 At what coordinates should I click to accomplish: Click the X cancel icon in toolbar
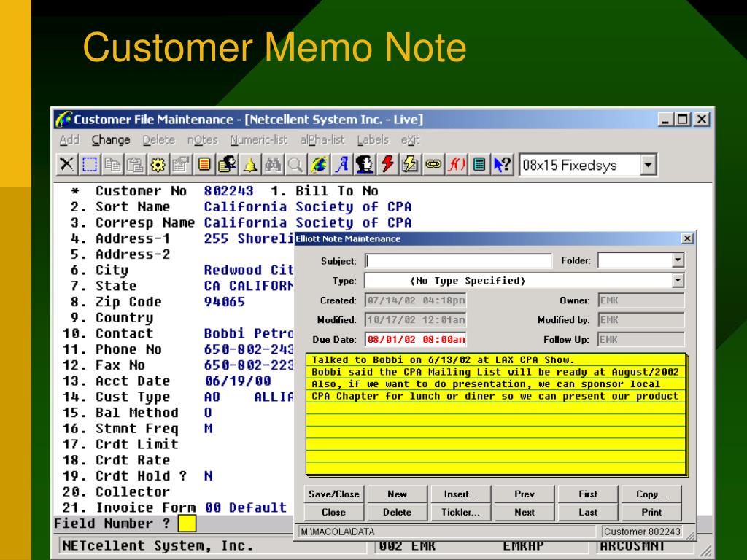click(66, 164)
